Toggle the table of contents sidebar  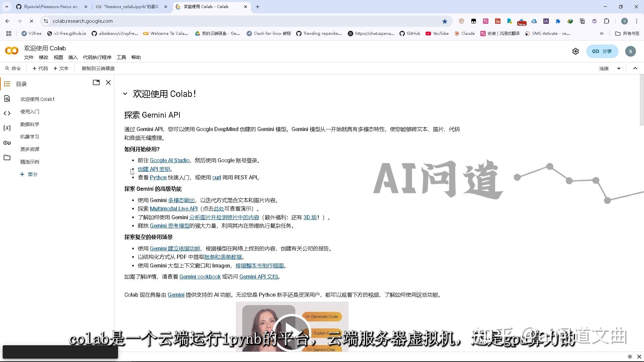click(x=7, y=84)
